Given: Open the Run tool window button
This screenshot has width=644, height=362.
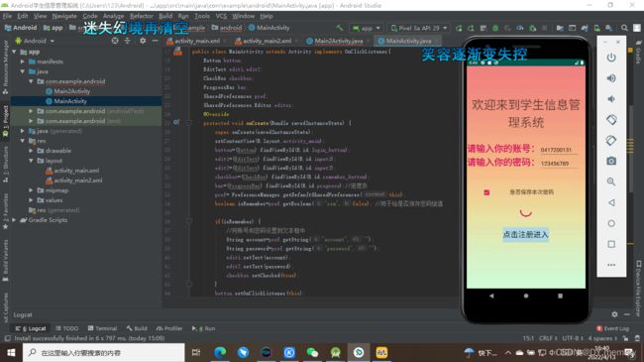Looking at the screenshot, I should (x=203, y=328).
